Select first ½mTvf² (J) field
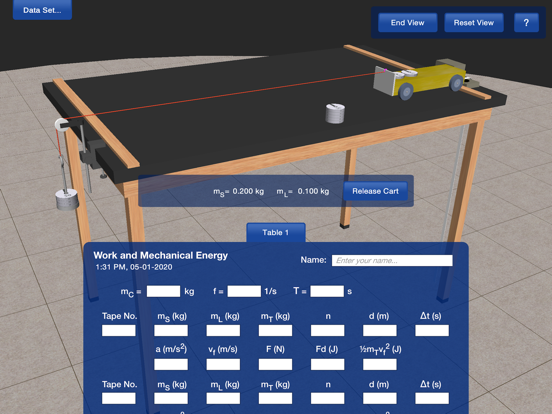 pyautogui.click(x=380, y=364)
